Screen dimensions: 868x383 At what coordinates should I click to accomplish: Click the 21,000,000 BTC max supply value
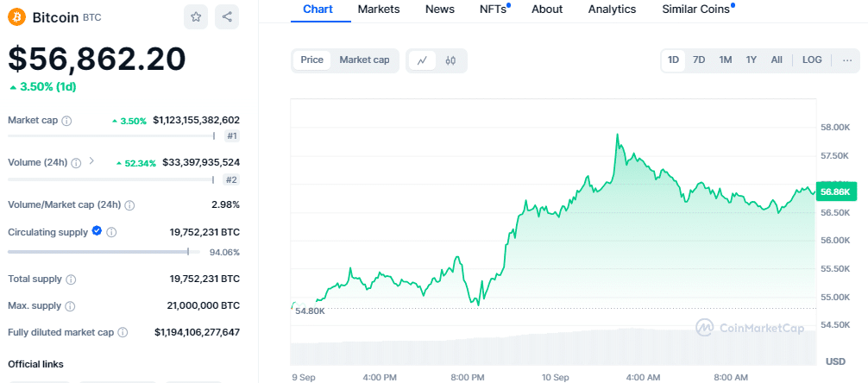tap(203, 305)
